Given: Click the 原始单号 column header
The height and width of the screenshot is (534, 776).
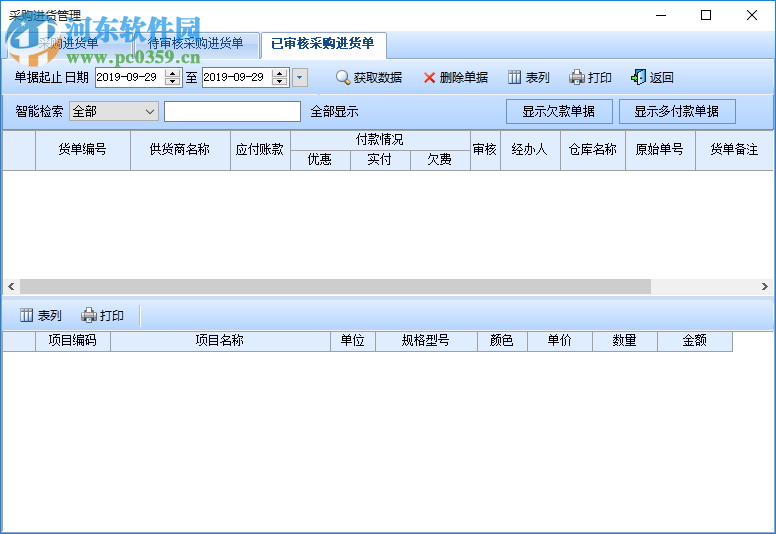Looking at the screenshot, I should tap(660, 150).
